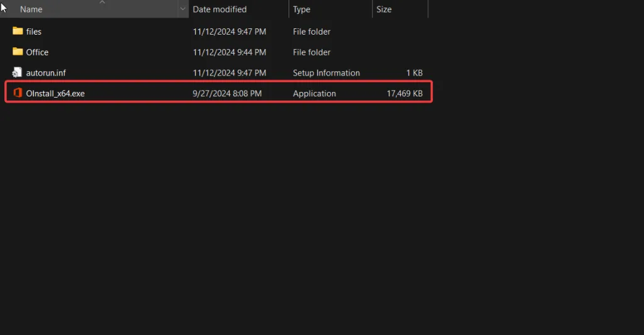Sort by the Date modified column header
This screenshot has height=335, width=644.
coord(219,9)
